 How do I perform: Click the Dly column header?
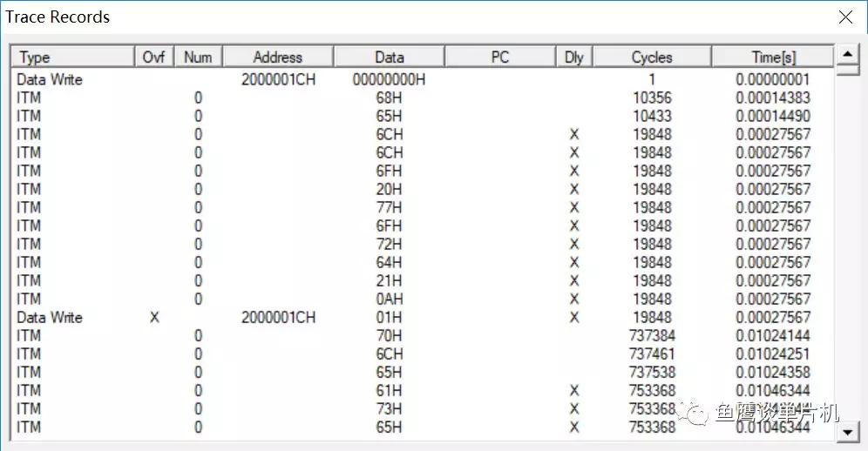click(x=574, y=57)
